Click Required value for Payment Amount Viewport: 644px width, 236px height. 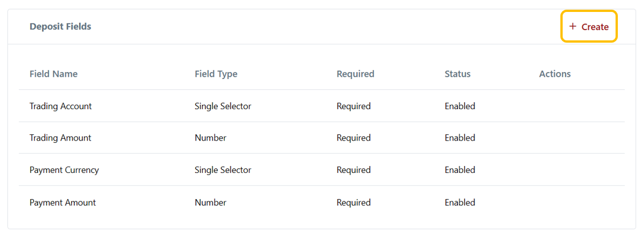tap(353, 202)
